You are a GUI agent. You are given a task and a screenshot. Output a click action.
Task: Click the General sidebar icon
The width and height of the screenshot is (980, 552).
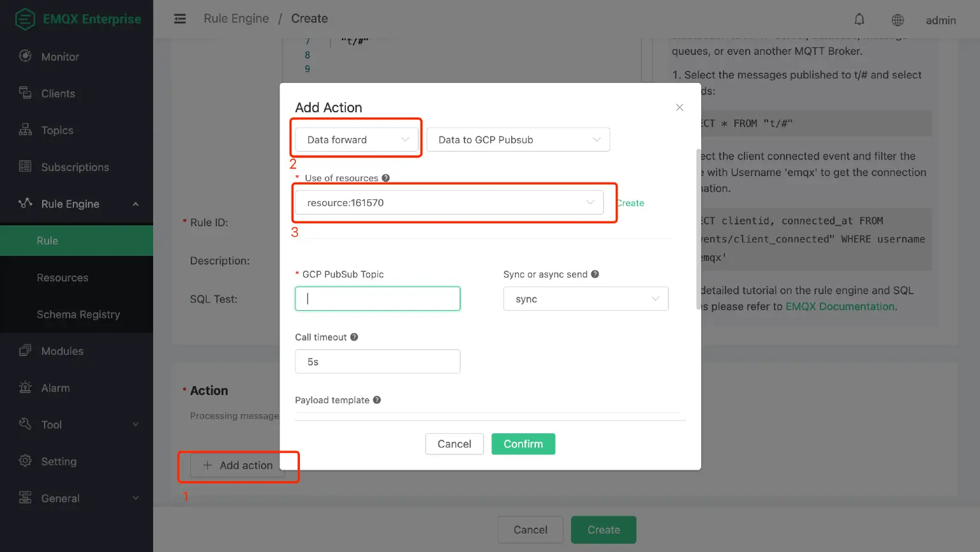click(26, 498)
